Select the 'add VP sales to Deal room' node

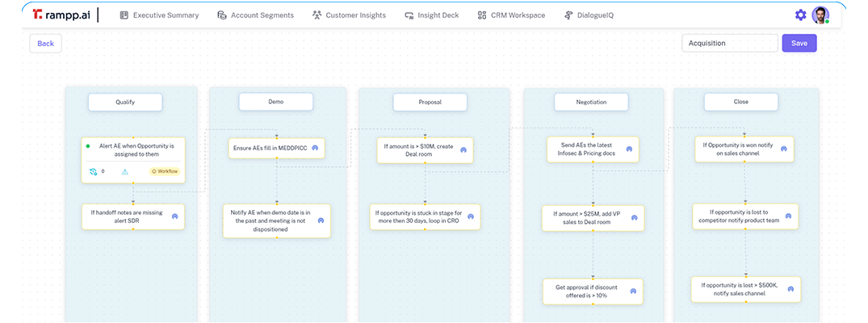585,218
